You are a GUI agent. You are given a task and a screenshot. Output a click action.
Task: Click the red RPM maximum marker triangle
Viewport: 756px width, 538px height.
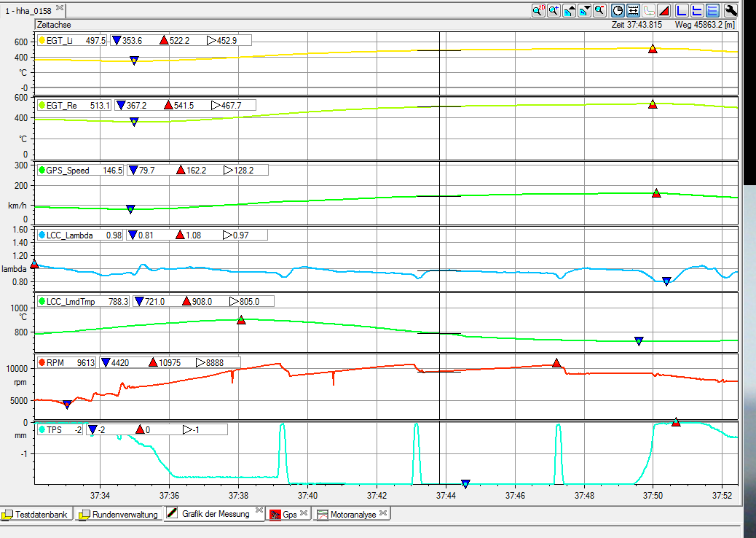[556, 363]
